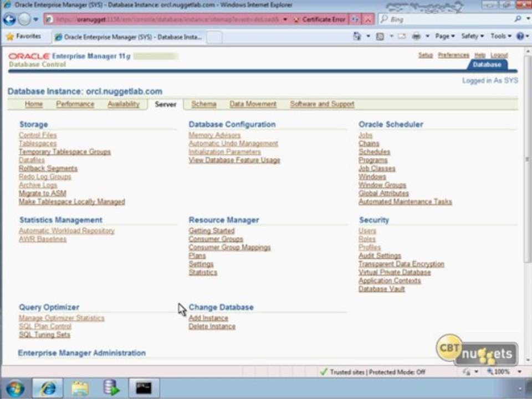This screenshot has width=532, height=399.
Task: Open the SQL Tuning Sets link
Action: 44,335
